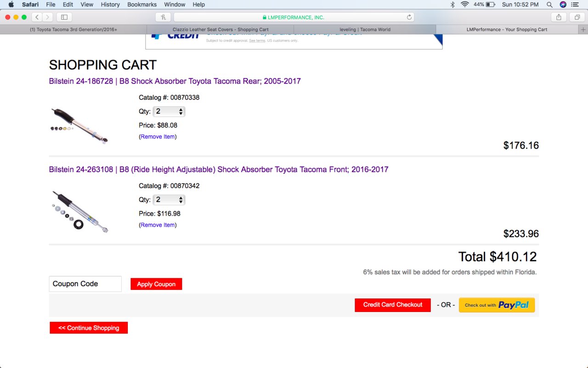Open the Help menu
The image size is (588, 368).
point(199,5)
